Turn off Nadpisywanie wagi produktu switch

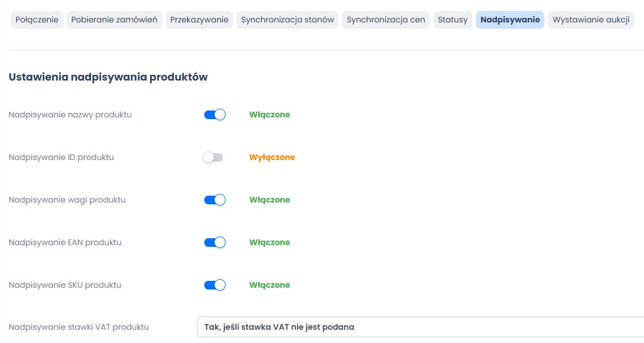(215, 200)
